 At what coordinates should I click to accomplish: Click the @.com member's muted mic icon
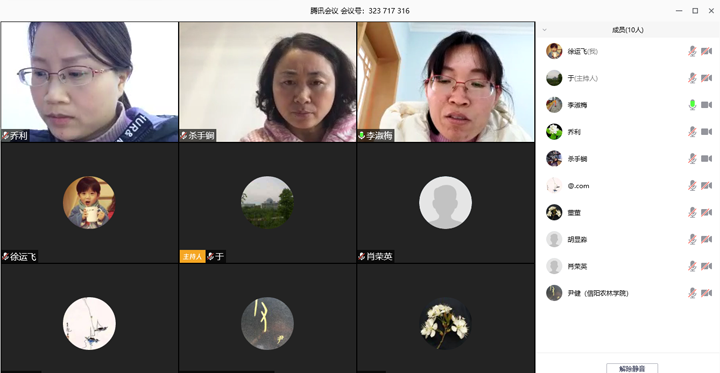692,186
